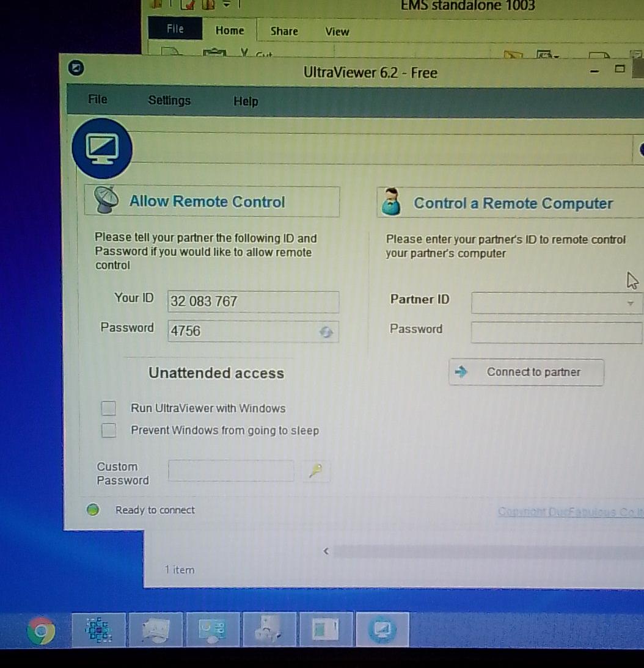Click the UltraViewer title bar app icon
The width and height of the screenshot is (644, 668).
point(76,68)
